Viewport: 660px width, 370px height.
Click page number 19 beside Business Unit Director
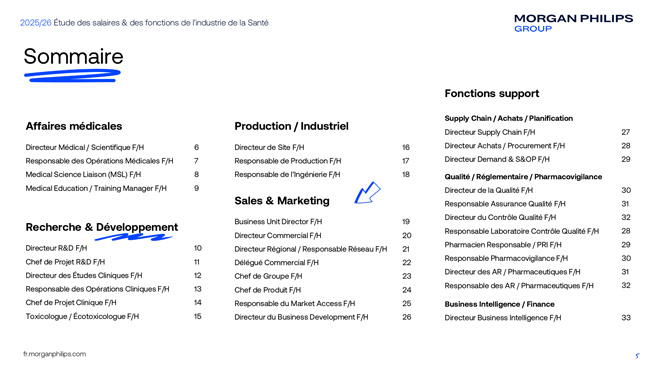pos(406,221)
